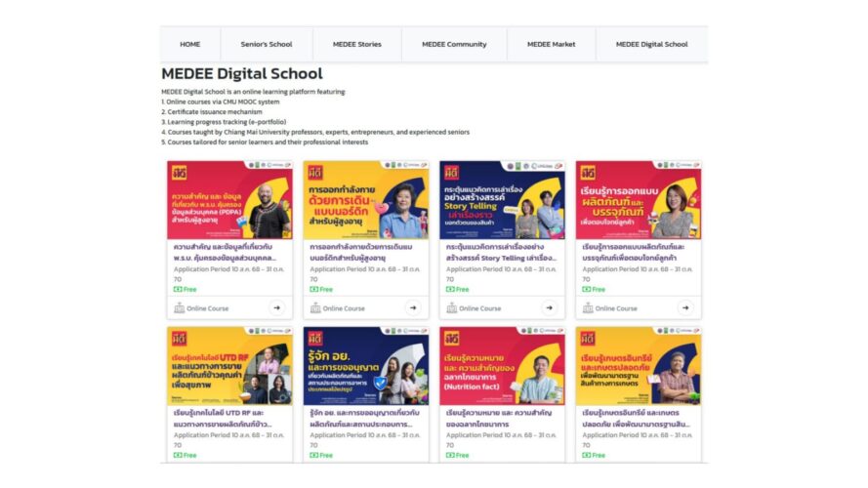
Task: Go to HOME tab
Action: point(189,44)
